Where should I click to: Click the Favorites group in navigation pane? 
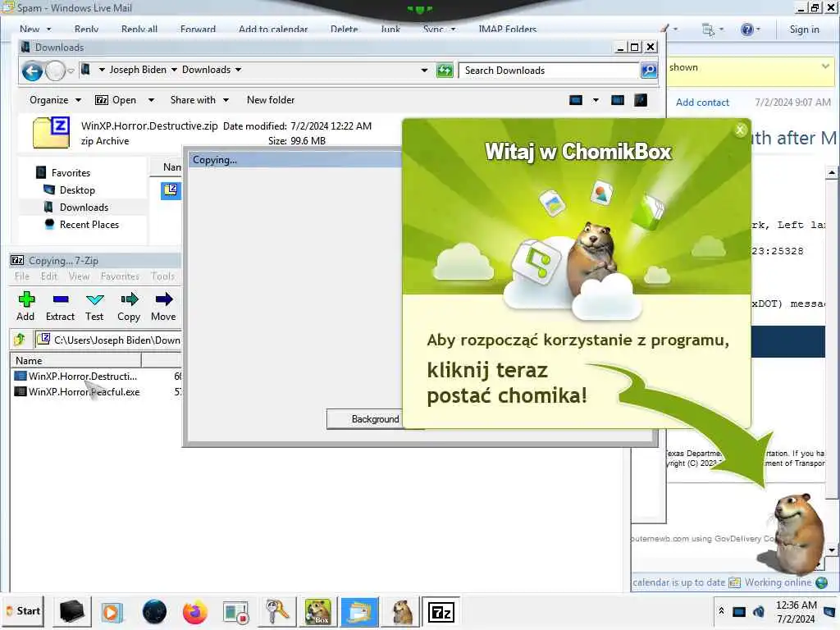coord(71,173)
